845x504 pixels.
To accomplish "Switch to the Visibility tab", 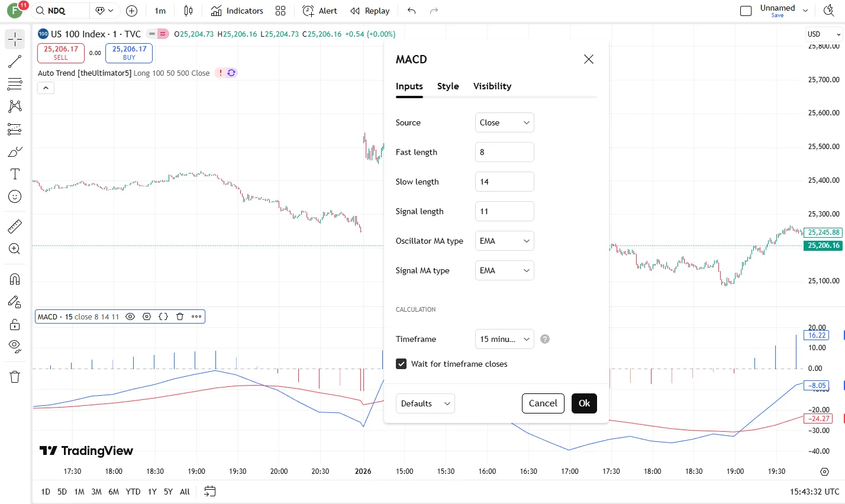I will pyautogui.click(x=492, y=86).
